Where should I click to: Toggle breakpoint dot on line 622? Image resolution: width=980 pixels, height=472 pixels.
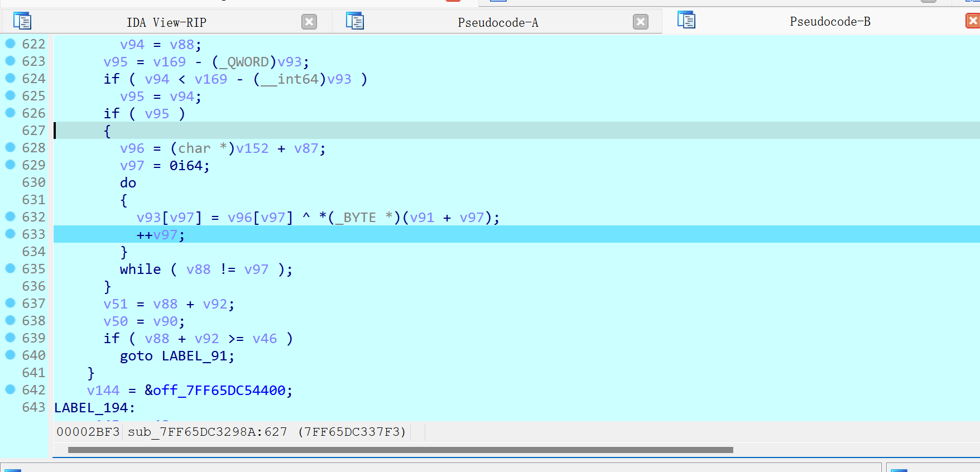click(10, 44)
